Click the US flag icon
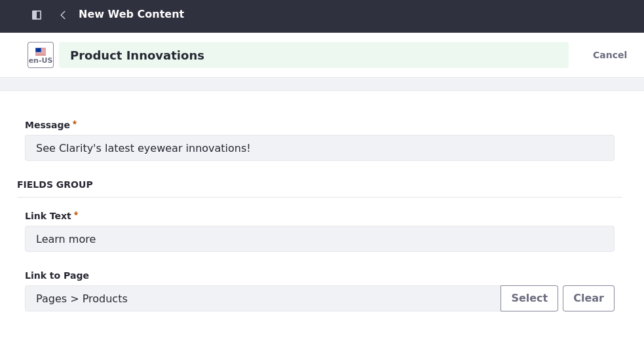This screenshot has width=644, height=354. 41,51
